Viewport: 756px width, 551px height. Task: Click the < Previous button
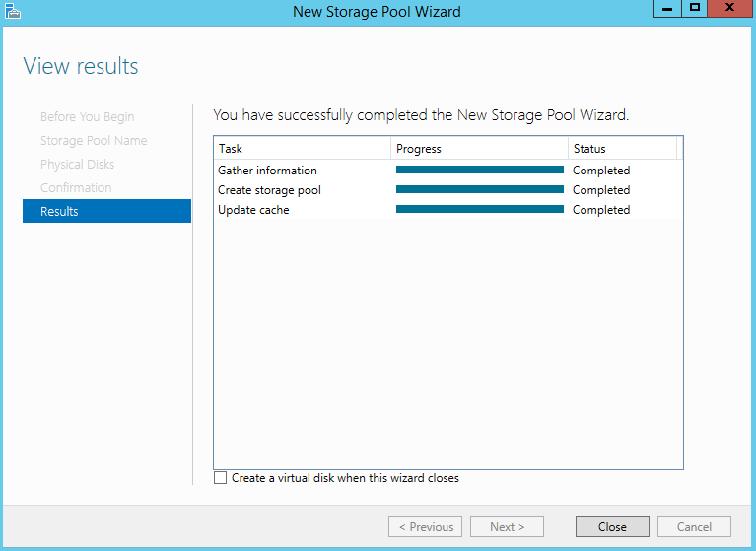pyautogui.click(x=425, y=526)
